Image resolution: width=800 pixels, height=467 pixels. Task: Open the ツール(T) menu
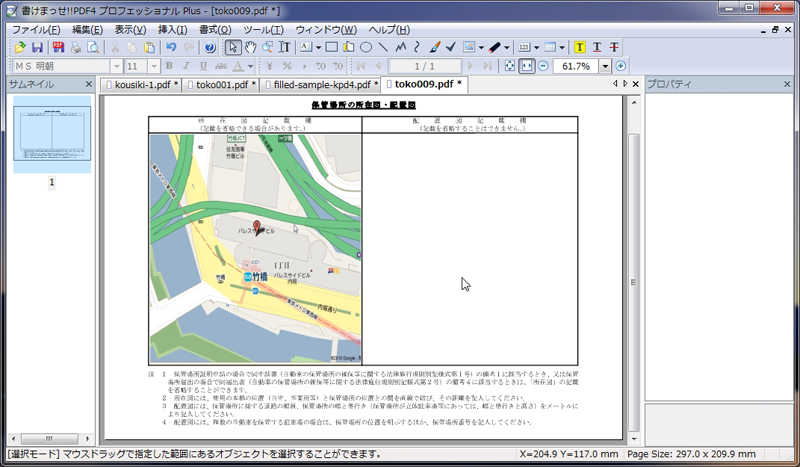pyautogui.click(x=263, y=30)
